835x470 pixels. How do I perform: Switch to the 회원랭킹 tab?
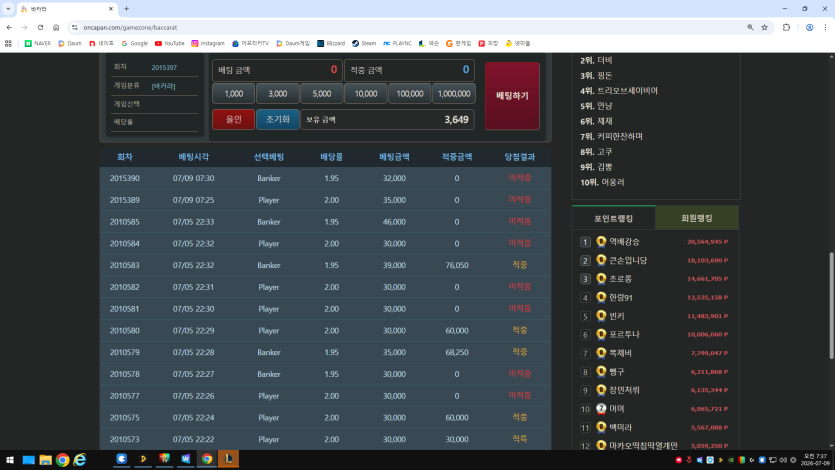[697, 218]
